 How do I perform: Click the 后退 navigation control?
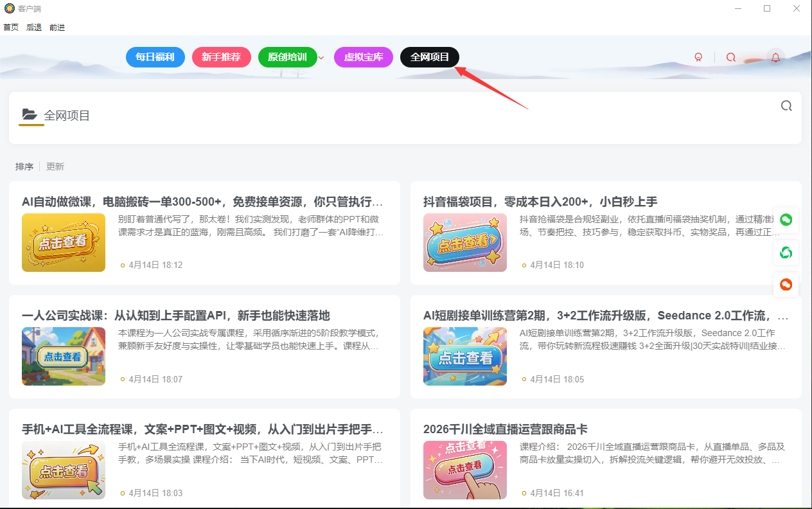click(33, 27)
